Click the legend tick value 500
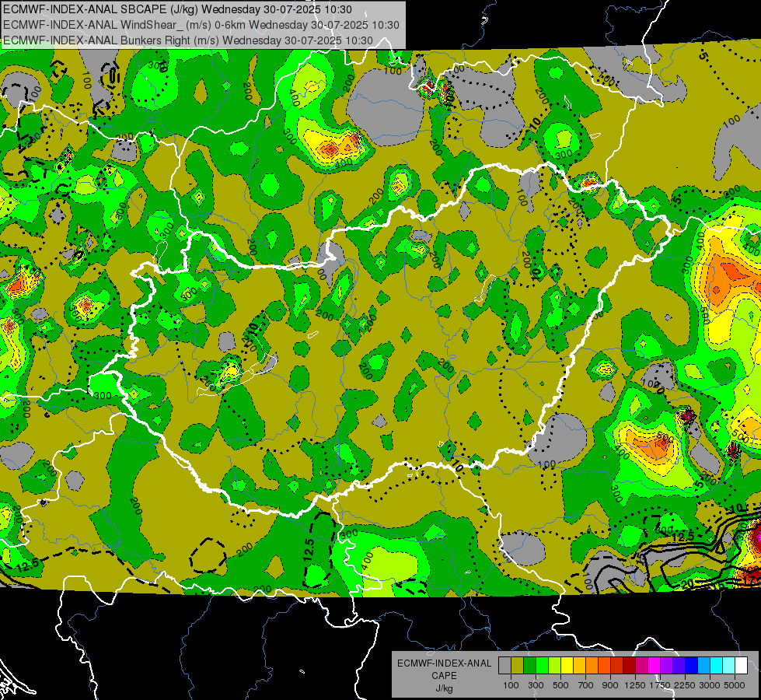This screenshot has height=700, width=761. point(560,685)
